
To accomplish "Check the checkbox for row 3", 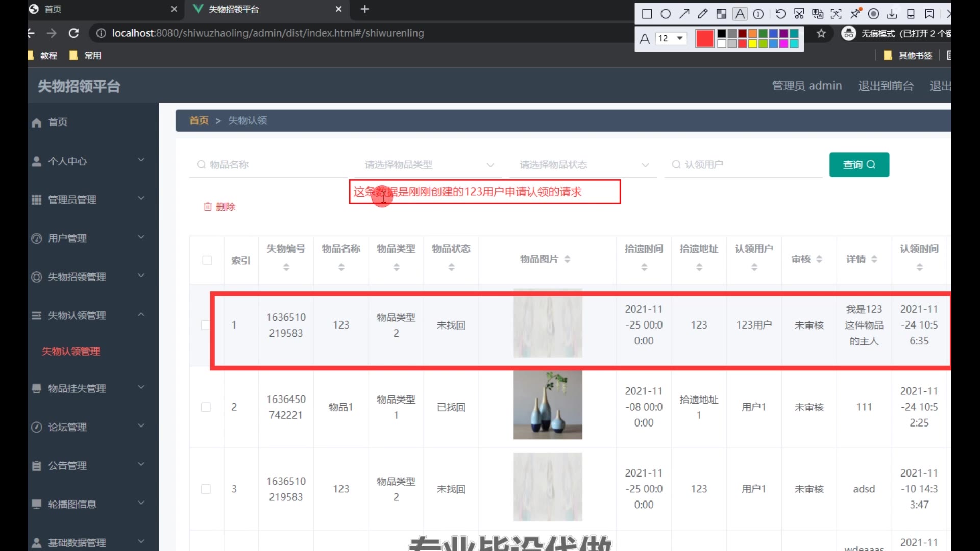I will (206, 489).
